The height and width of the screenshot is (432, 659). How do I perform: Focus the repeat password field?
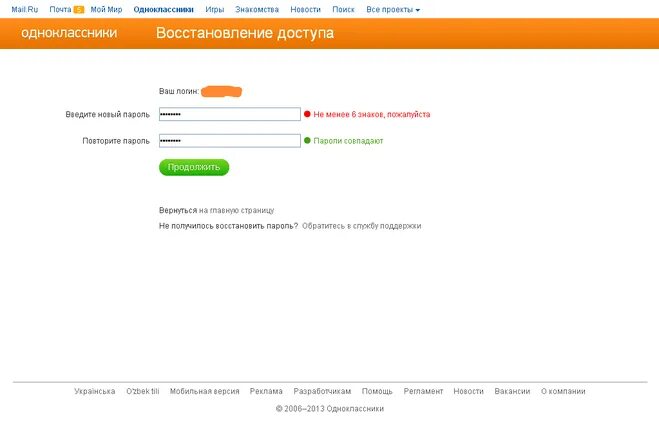click(229, 140)
